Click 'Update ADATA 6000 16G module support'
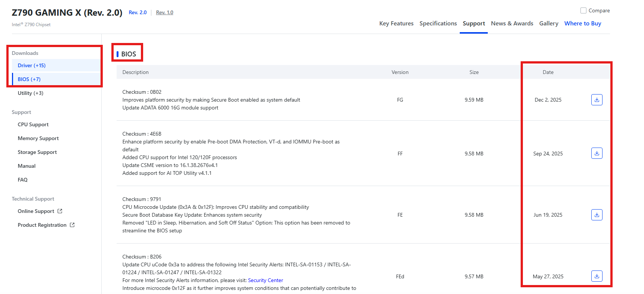The width and height of the screenshot is (644, 294). click(170, 108)
